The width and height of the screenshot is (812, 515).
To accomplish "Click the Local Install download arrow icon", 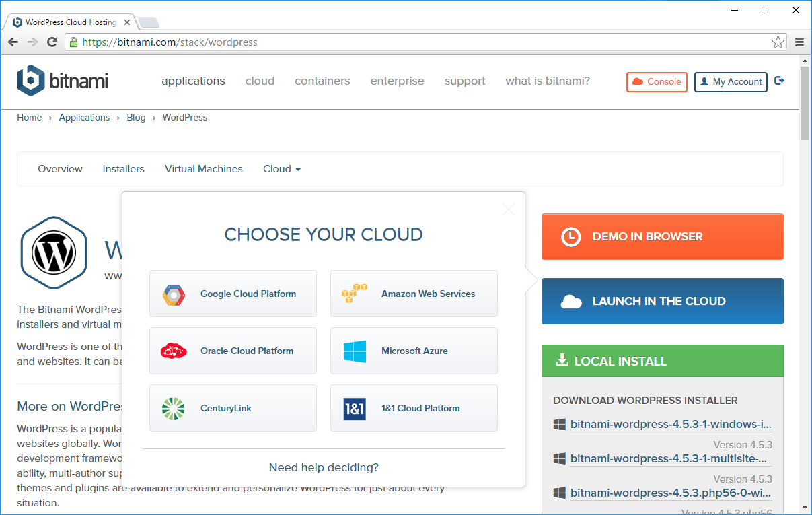I will pyautogui.click(x=562, y=361).
